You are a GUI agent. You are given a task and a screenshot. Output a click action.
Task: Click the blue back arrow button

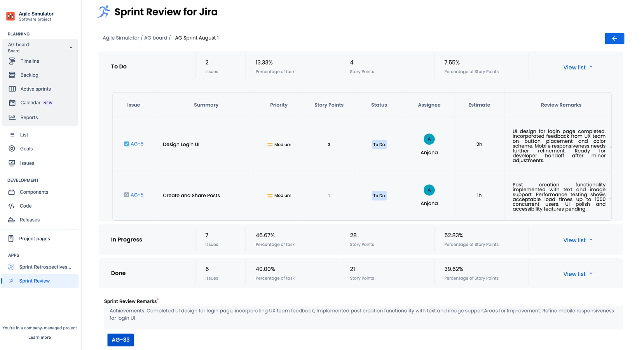614,38
